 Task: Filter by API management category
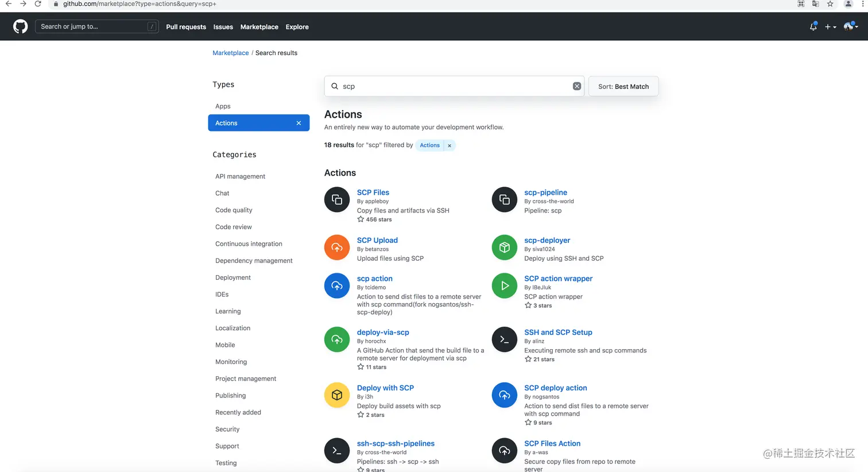(240, 176)
